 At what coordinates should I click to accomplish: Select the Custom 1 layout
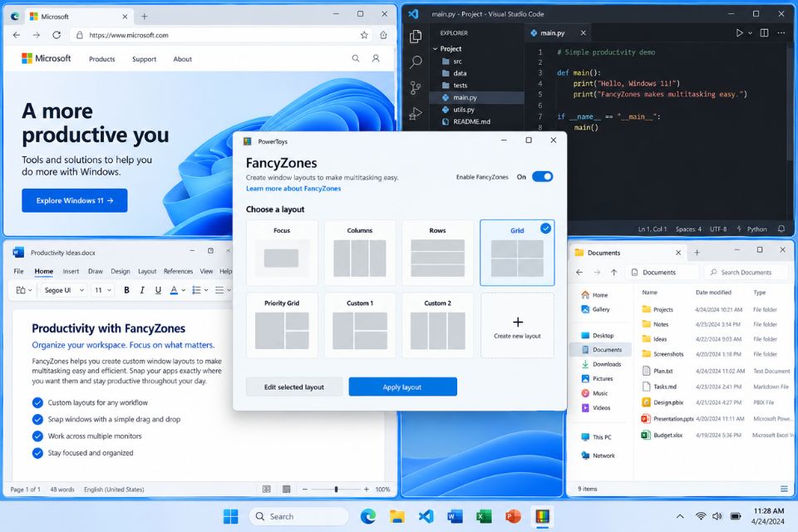point(360,325)
